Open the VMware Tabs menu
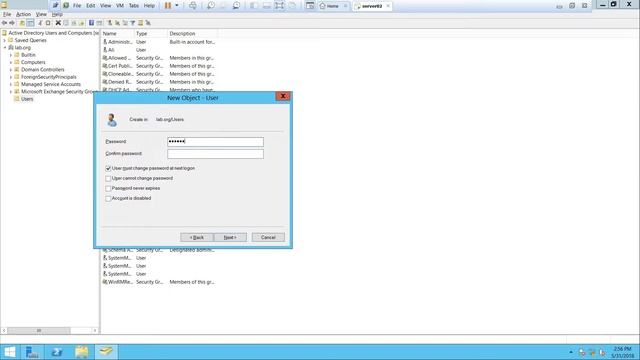This screenshot has height=360, width=640. (x=134, y=6)
